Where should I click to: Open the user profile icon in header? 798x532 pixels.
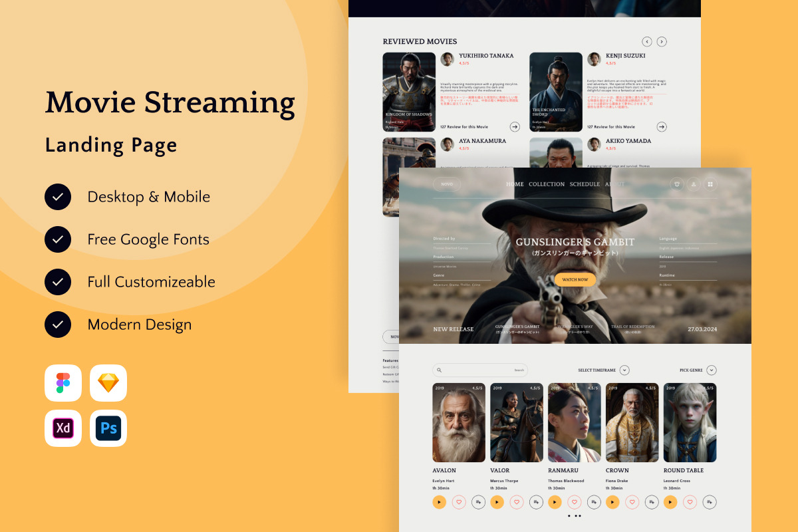tap(694, 184)
